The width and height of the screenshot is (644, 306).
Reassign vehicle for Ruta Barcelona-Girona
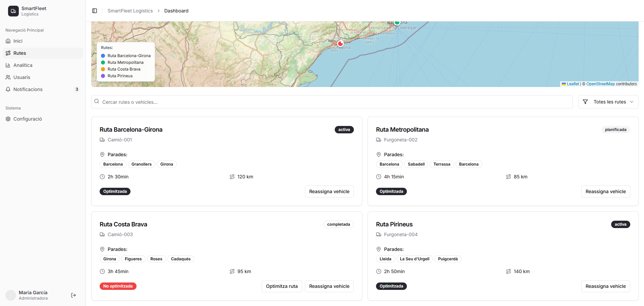pyautogui.click(x=329, y=191)
